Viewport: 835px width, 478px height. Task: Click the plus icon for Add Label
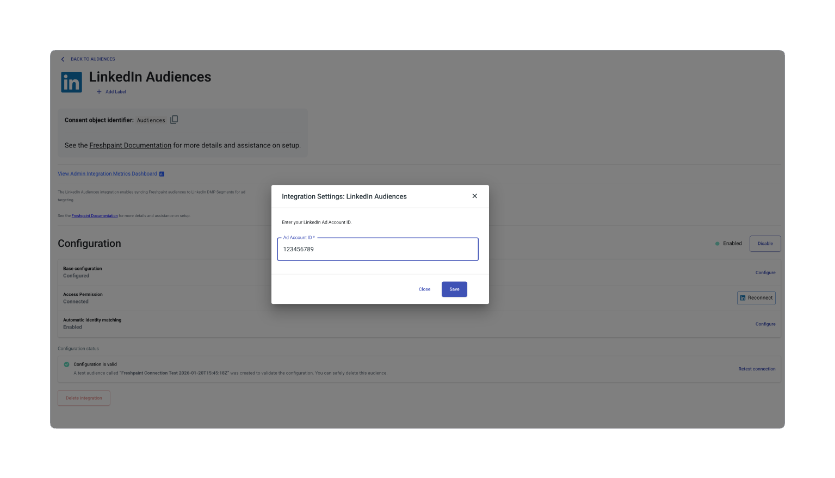point(99,92)
